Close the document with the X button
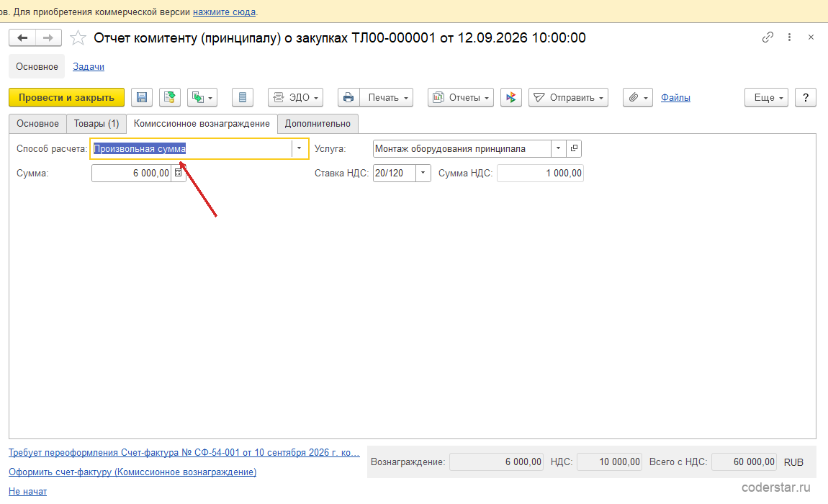This screenshot has height=504, width=828. pos(811,37)
